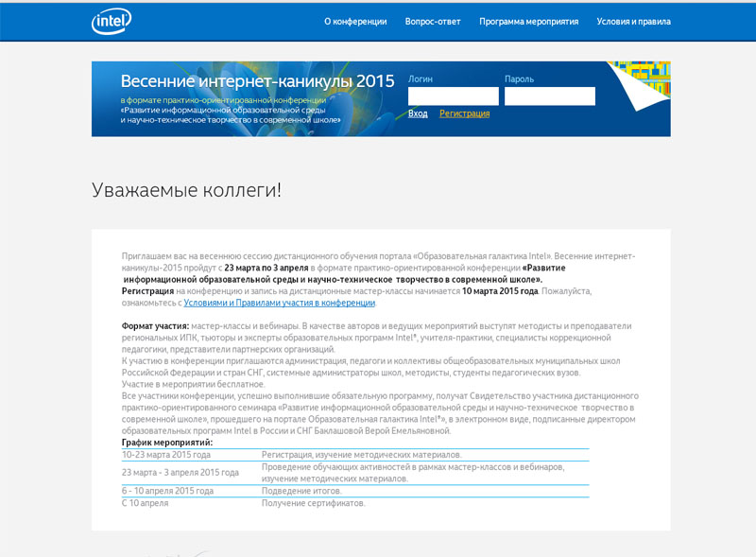756x557 pixels.
Task: Open the «Регистрация» link
Action: pyautogui.click(x=464, y=113)
